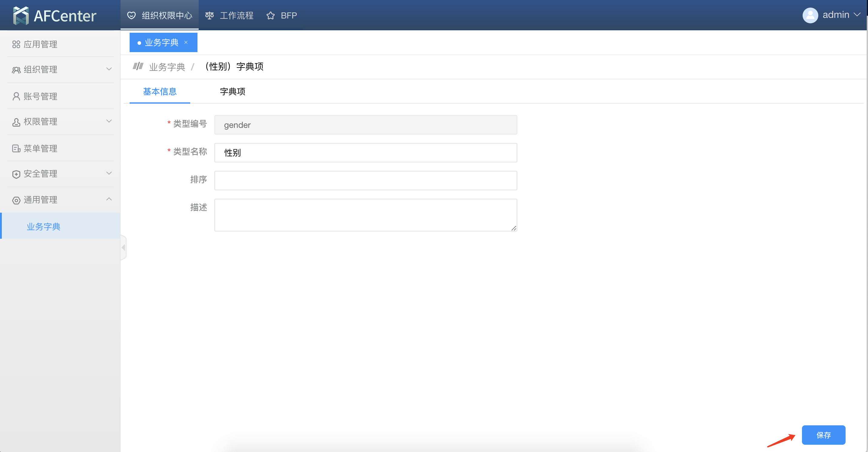Open the 组织权限中心 top menu
This screenshot has width=868, height=452.
coord(159,15)
